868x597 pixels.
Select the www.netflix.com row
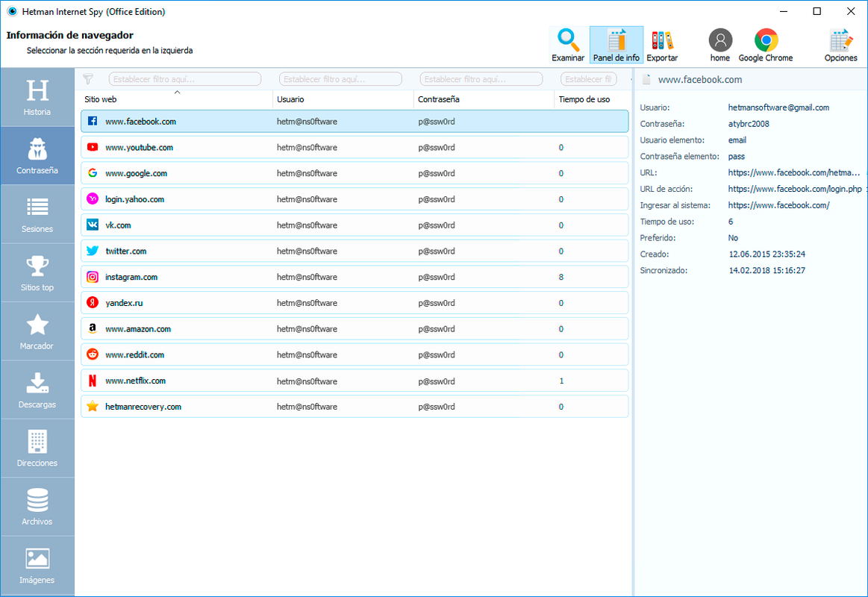[x=355, y=381]
